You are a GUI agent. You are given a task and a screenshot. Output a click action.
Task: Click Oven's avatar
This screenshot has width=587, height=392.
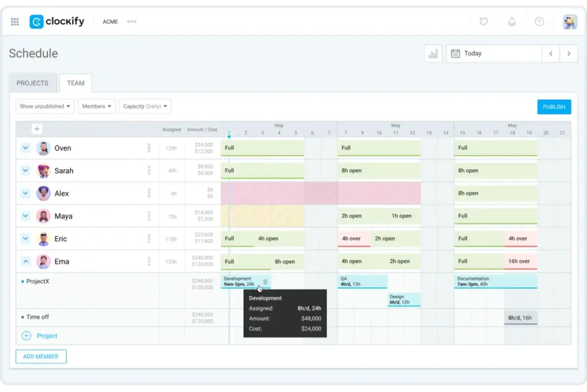tap(44, 148)
